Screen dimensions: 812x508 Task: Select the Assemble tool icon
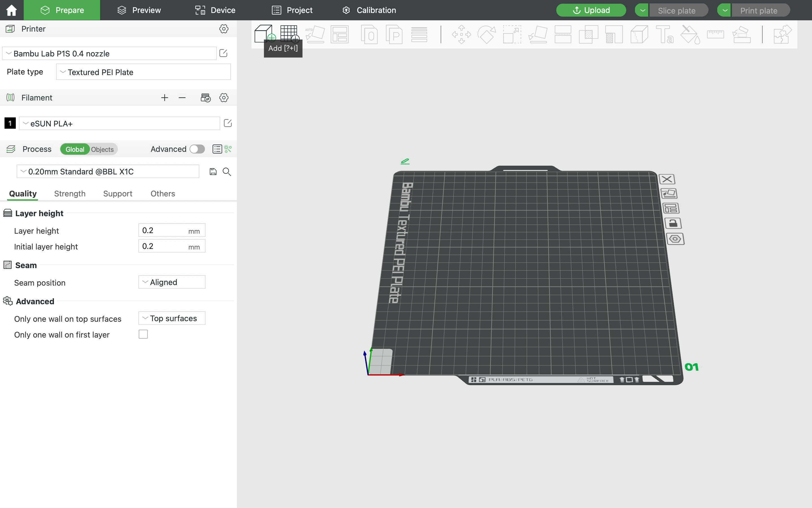coord(741,34)
